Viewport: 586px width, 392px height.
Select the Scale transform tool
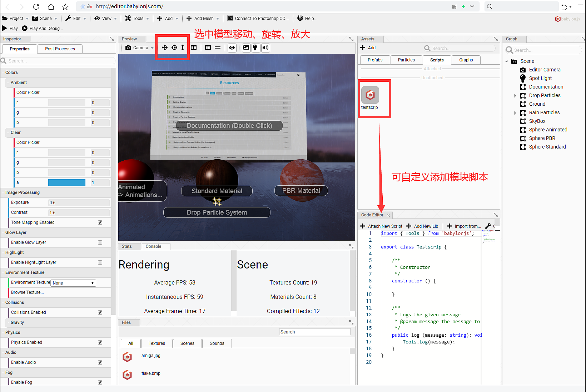coord(183,47)
